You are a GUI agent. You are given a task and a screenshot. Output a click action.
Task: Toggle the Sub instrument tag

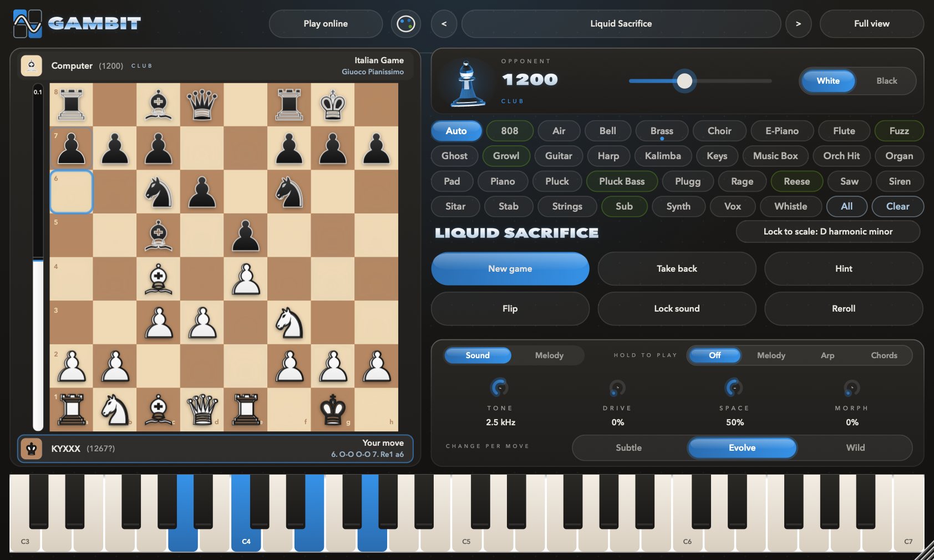pos(624,206)
